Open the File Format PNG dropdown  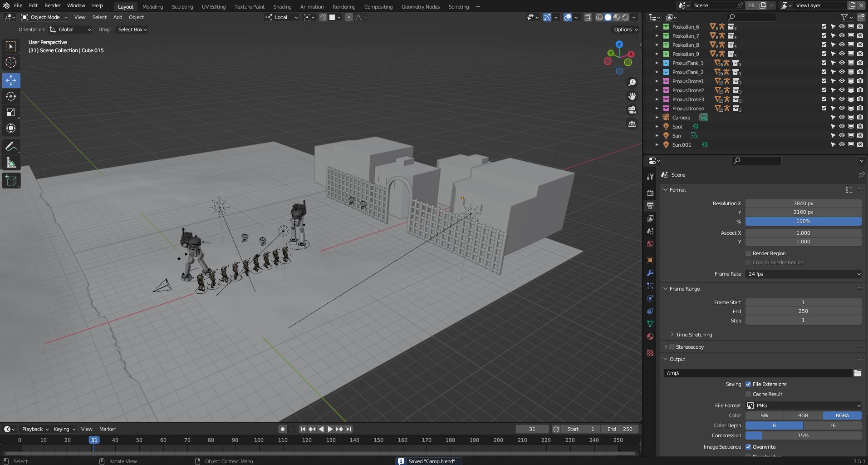[x=803, y=406]
